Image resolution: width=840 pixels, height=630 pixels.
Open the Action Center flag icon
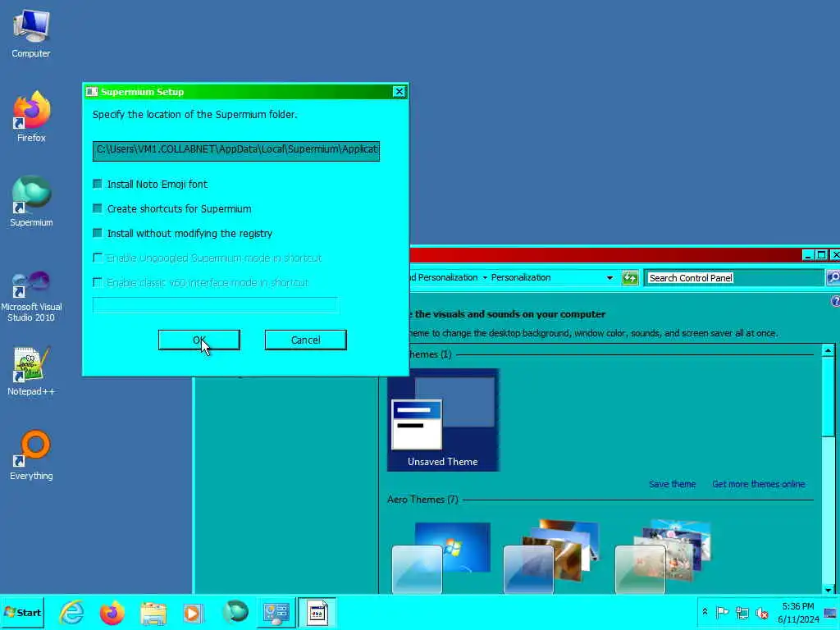coord(722,612)
